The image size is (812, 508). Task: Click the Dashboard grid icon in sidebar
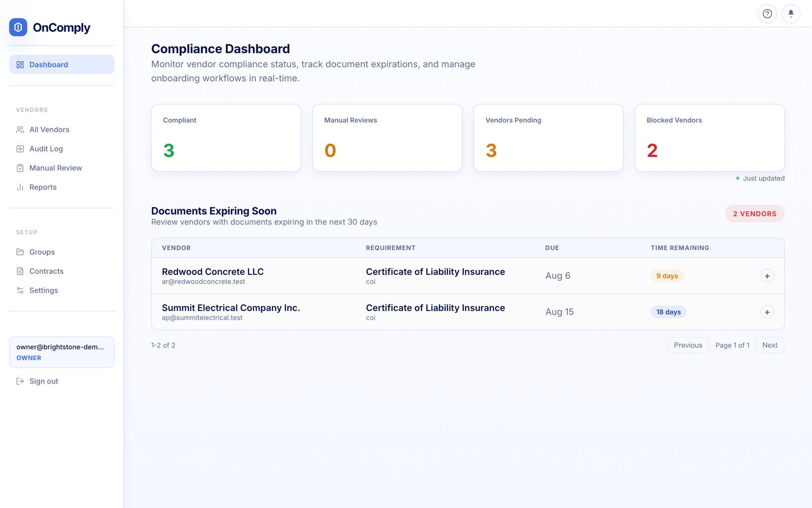[20, 65]
